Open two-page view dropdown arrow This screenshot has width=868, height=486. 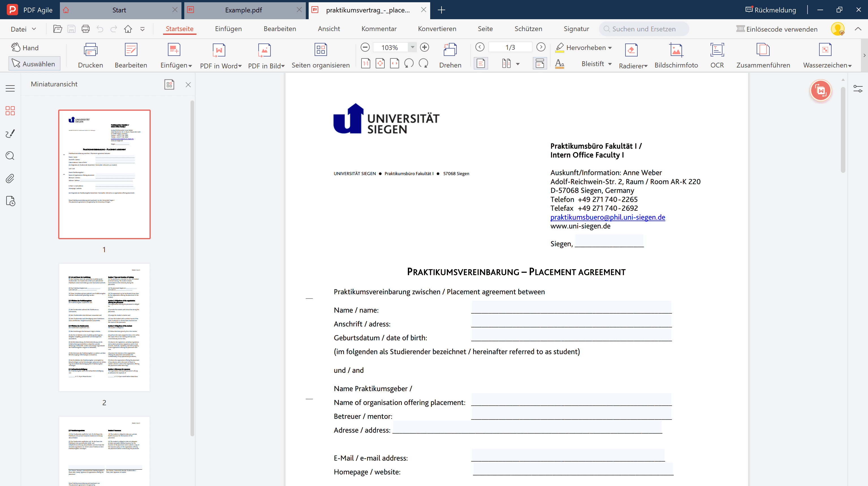pyautogui.click(x=518, y=64)
